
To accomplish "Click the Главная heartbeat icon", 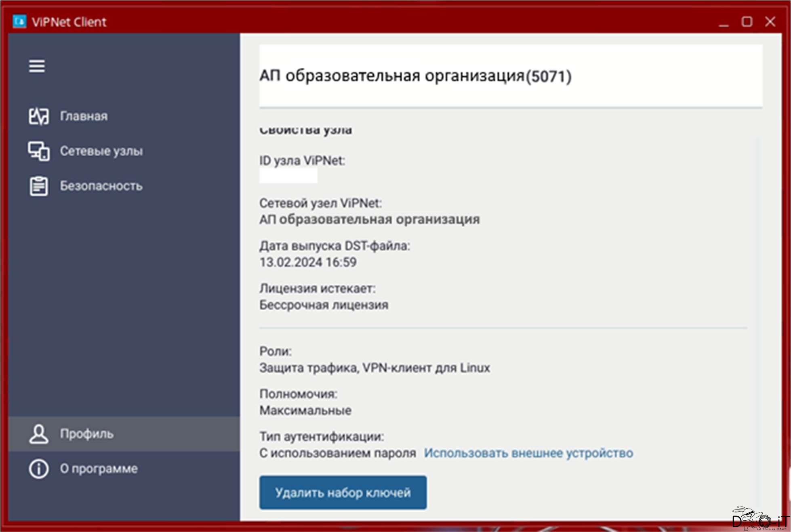I will coord(39,116).
